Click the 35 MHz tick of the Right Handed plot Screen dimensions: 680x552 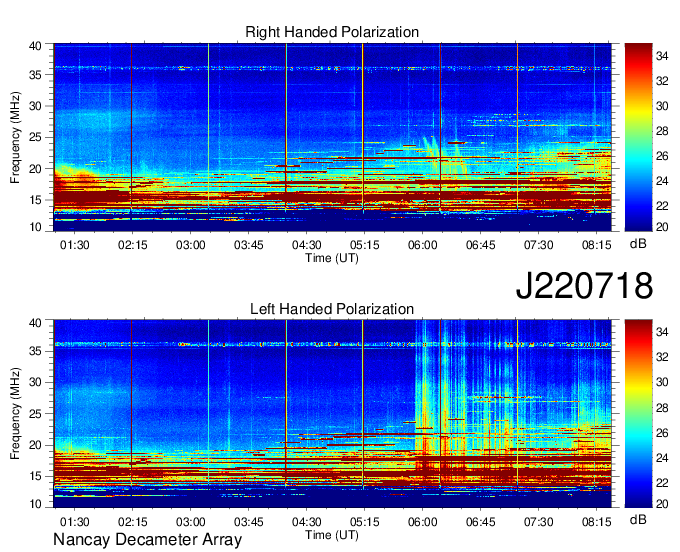(35, 75)
